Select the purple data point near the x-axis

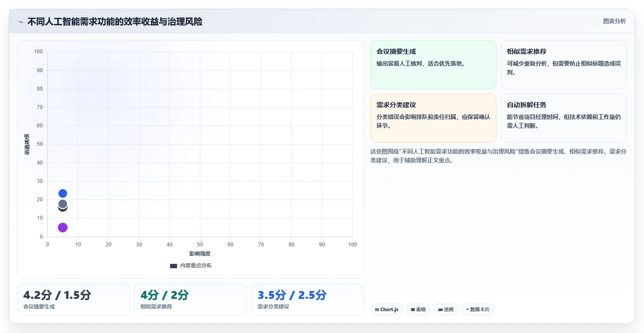pos(63,228)
